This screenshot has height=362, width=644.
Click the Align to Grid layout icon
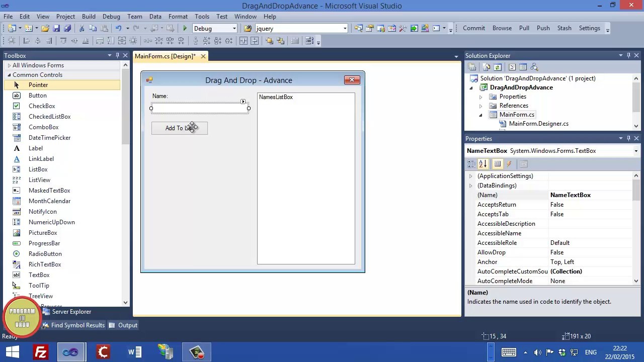[x=11, y=41]
